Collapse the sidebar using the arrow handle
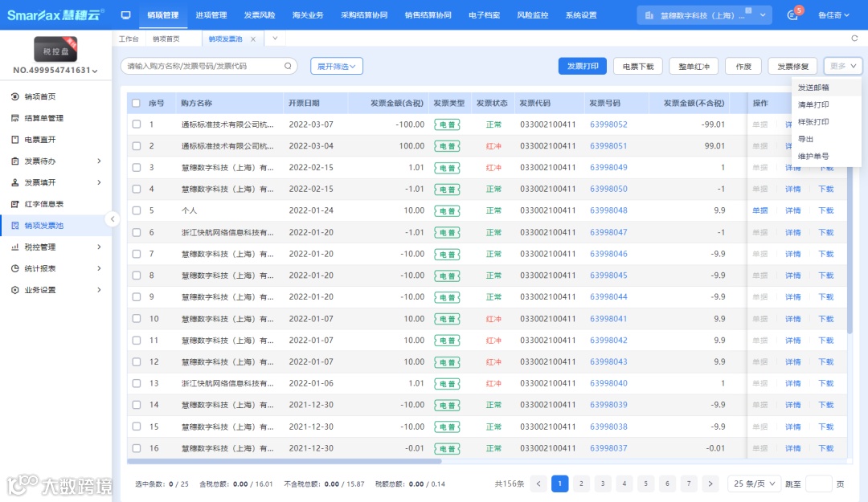 pos(113,218)
